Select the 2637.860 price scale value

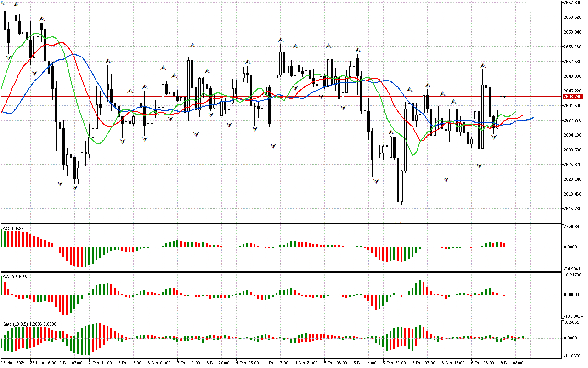tap(572, 120)
